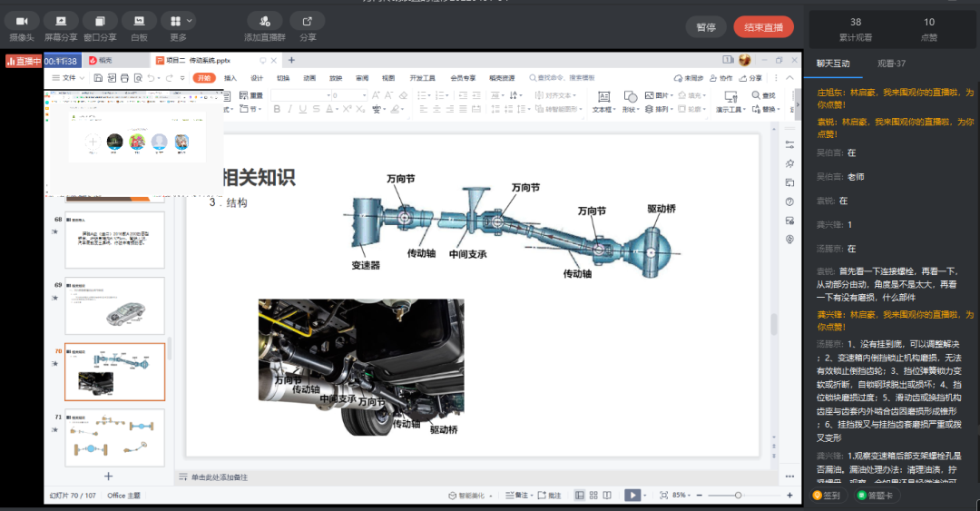Viewport: 980px width, 511px height.
Task: Toggle the 备注 notes pane
Action: 520,495
